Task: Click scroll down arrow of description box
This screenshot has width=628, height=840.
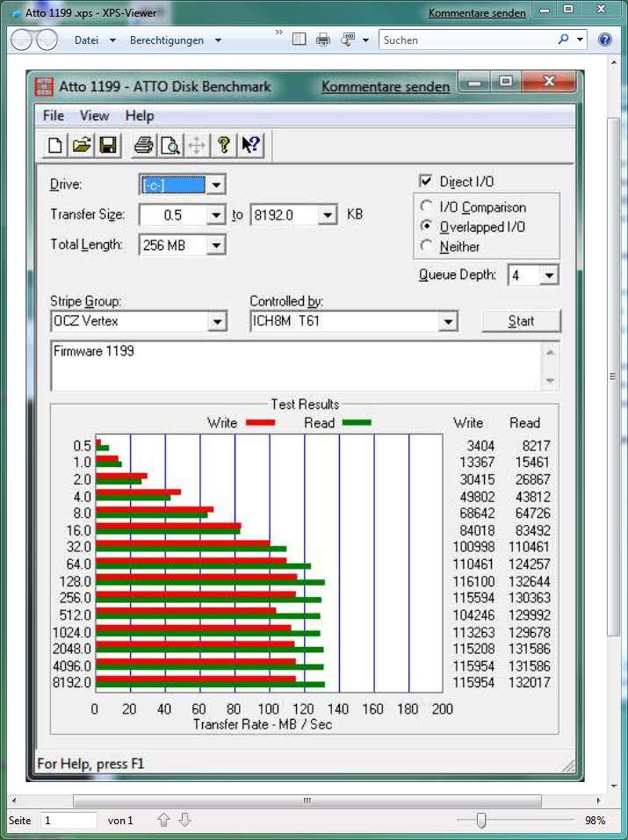Action: [550, 381]
